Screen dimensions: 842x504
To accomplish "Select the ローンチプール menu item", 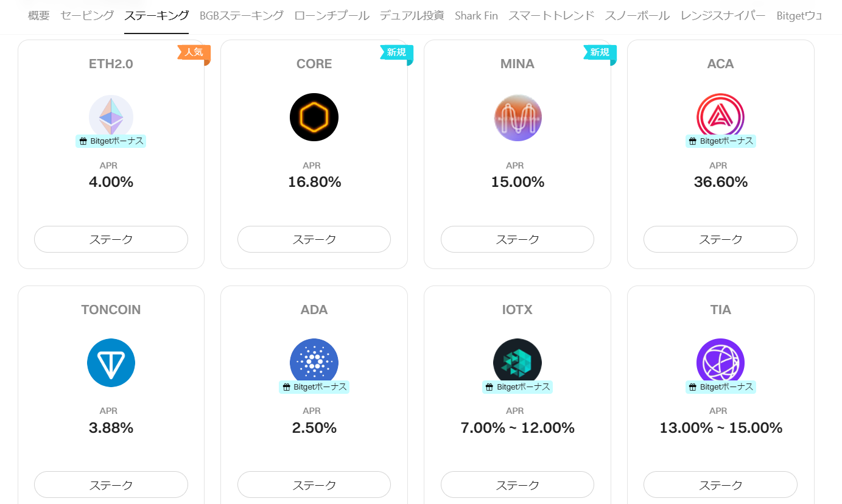I will click(x=331, y=16).
